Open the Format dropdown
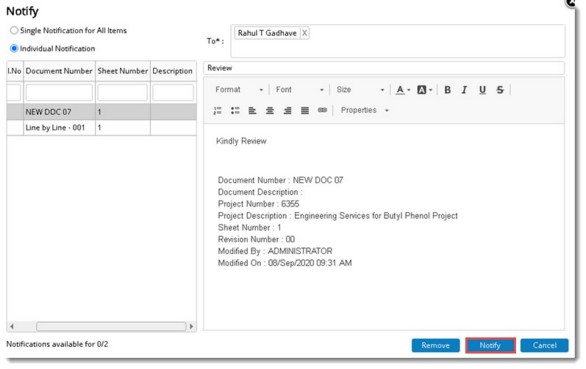This screenshot has height=369, width=586. (239, 90)
